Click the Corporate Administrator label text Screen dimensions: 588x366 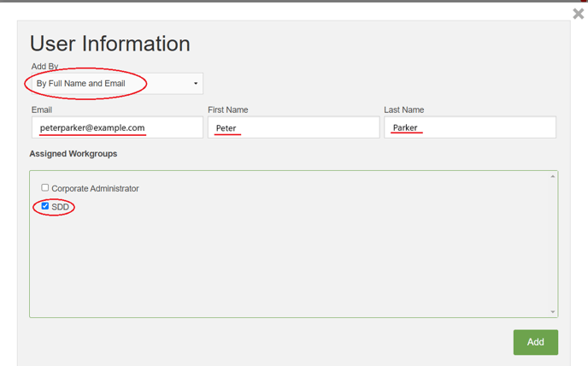(x=95, y=188)
